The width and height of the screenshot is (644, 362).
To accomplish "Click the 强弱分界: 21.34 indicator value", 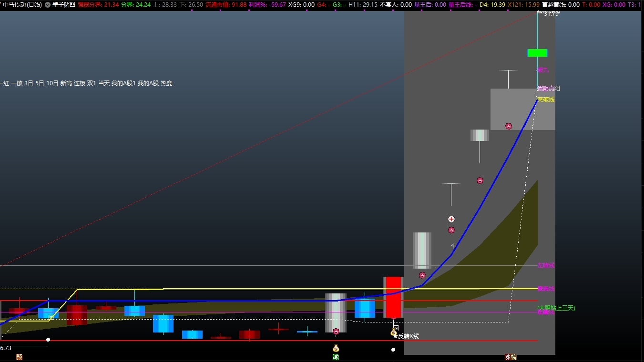I will (x=98, y=5).
